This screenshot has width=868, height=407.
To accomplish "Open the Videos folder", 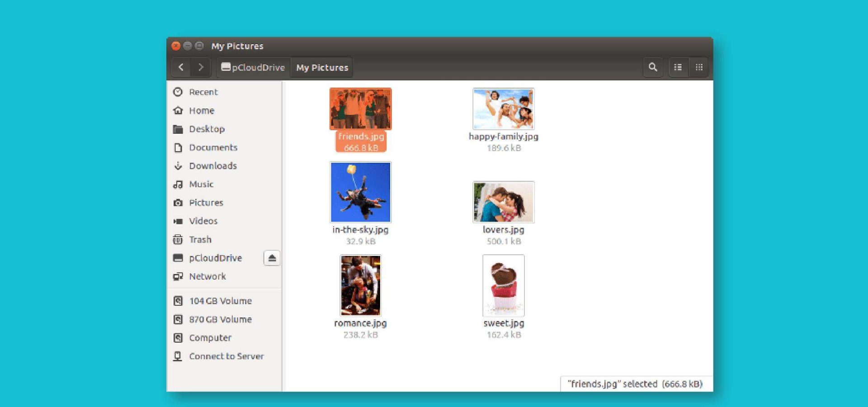I will point(203,221).
